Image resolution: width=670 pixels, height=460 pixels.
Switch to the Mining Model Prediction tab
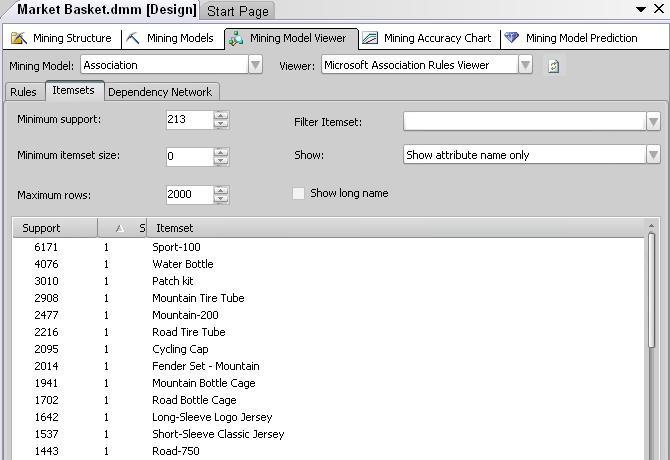point(571,38)
